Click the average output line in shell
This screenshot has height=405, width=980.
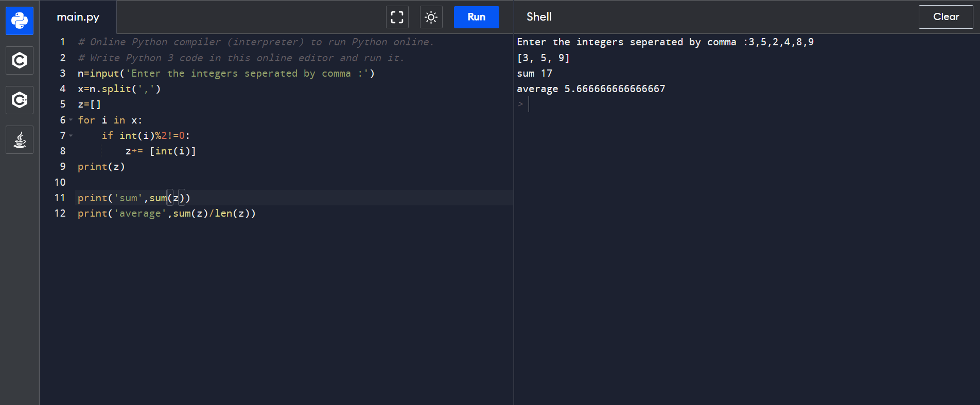click(591, 89)
